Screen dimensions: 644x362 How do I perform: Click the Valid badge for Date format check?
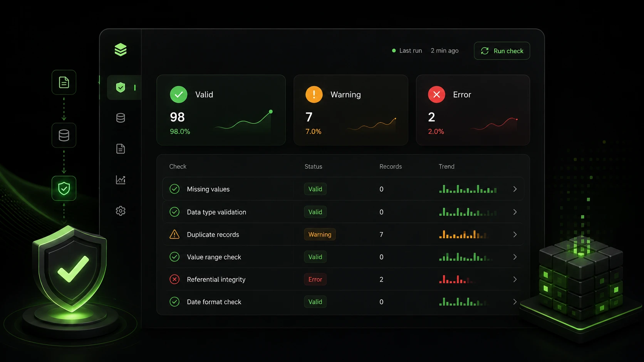click(315, 302)
